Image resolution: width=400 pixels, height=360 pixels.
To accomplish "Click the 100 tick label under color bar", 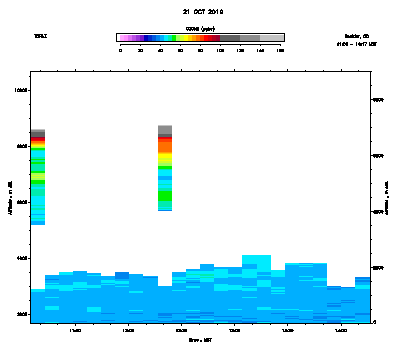I will click(220, 50).
